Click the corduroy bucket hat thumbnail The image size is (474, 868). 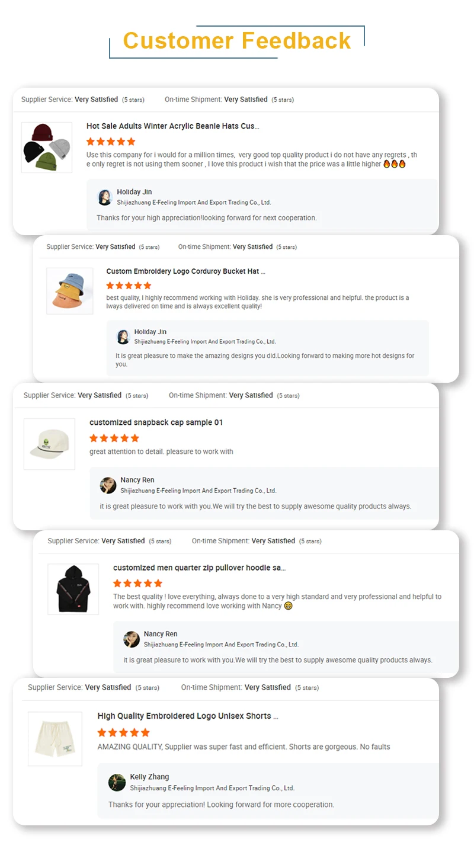(70, 290)
